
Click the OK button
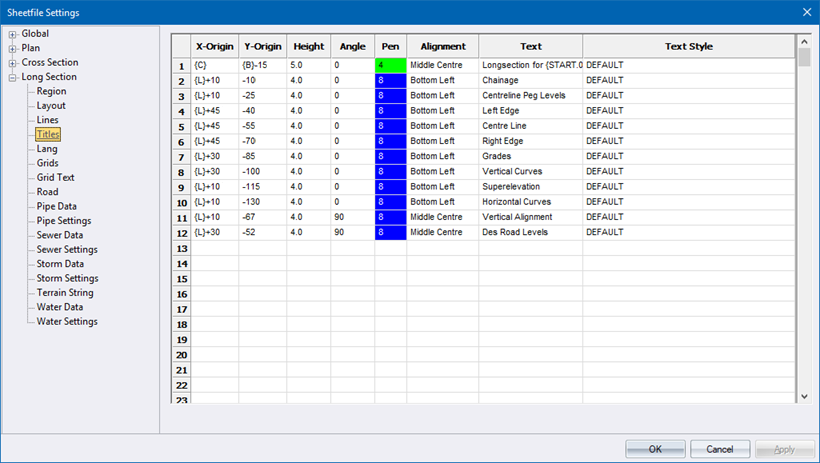[655, 449]
